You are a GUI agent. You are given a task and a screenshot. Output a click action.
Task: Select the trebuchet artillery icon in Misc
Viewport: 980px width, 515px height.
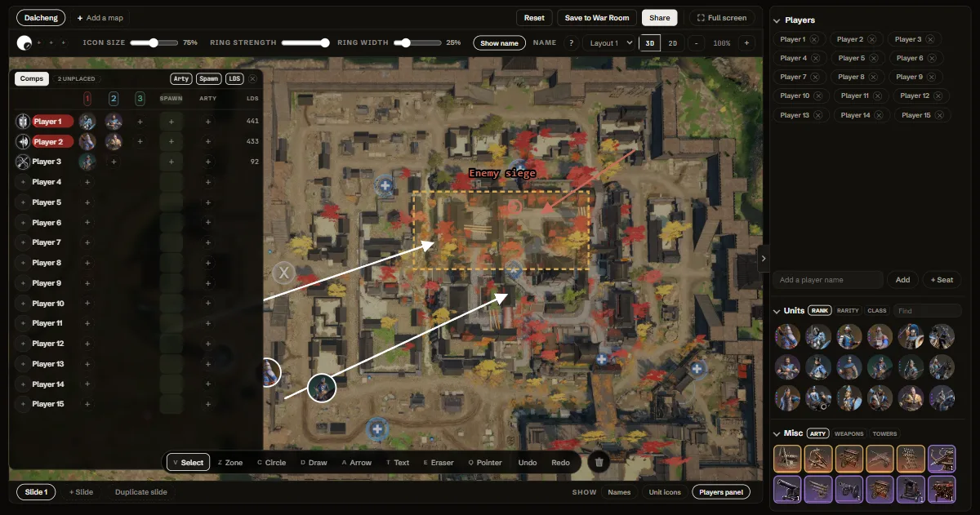coord(818,459)
